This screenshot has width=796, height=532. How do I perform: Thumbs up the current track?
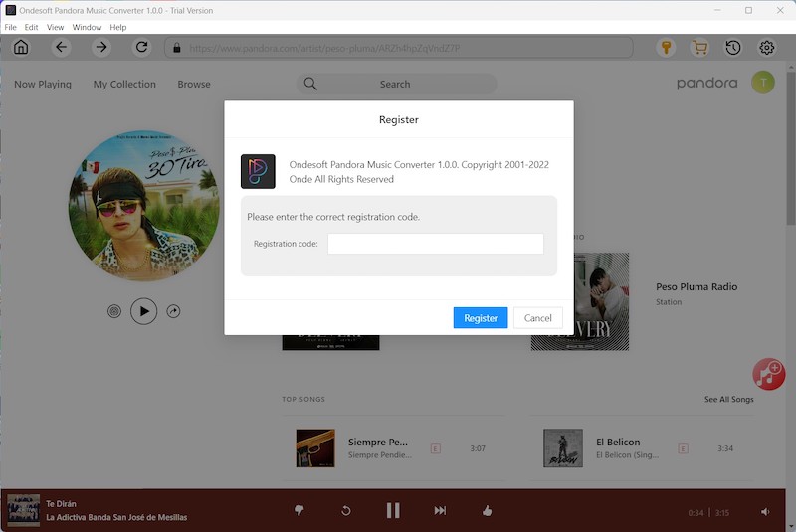[x=487, y=510]
